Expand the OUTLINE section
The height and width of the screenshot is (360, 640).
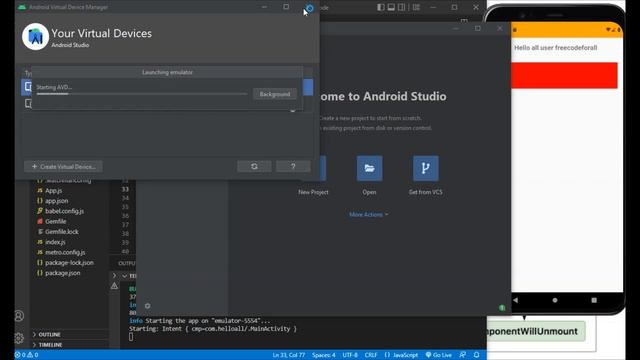point(49,335)
